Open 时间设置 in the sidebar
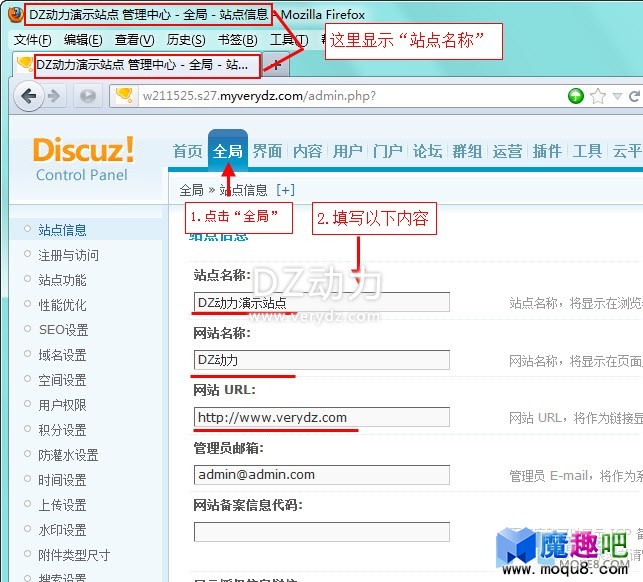The width and height of the screenshot is (643, 582). pyautogui.click(x=62, y=480)
